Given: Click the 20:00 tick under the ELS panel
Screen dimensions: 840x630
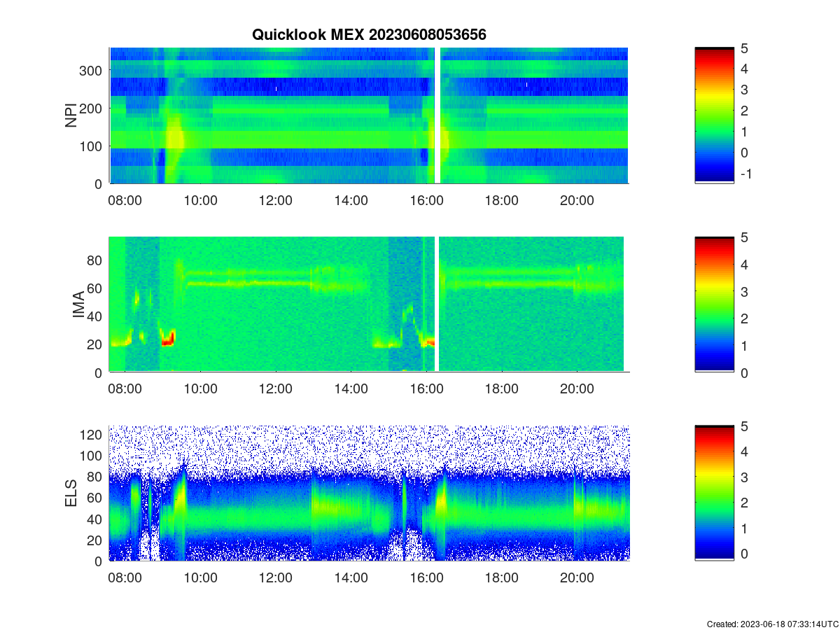Looking at the screenshot, I should pos(577,578).
